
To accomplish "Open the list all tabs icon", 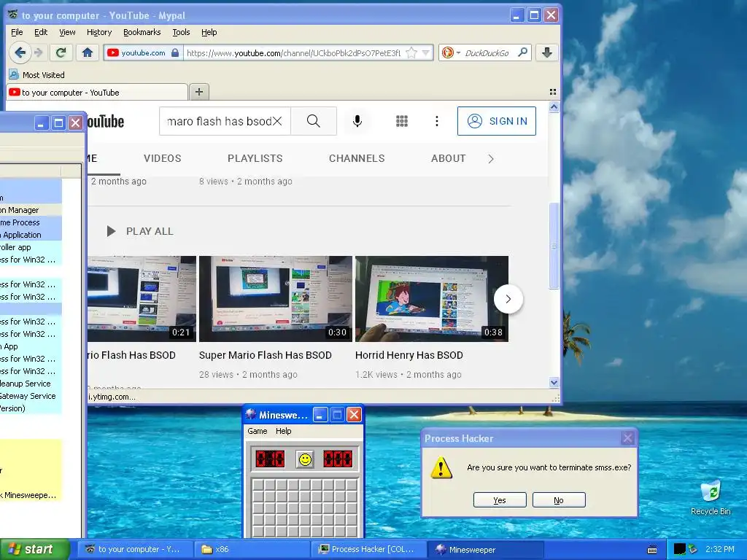I will pos(553,92).
